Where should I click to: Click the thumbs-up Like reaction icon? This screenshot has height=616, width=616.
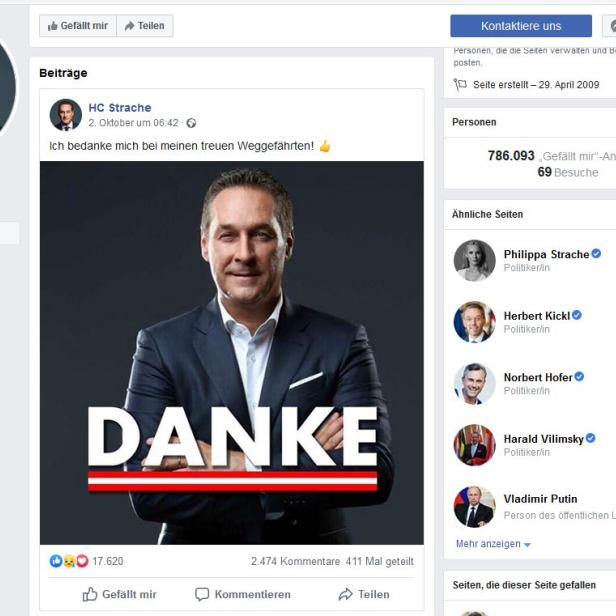[x=56, y=561]
